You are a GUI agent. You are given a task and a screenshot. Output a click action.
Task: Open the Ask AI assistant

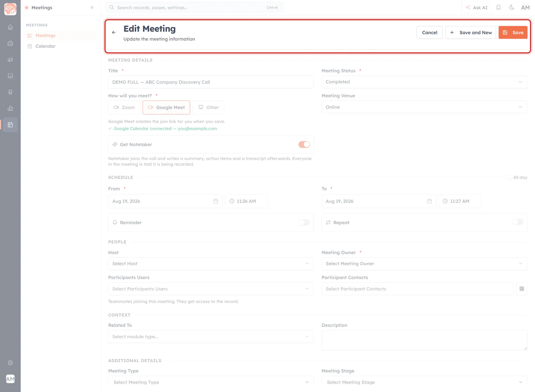tap(476, 7)
